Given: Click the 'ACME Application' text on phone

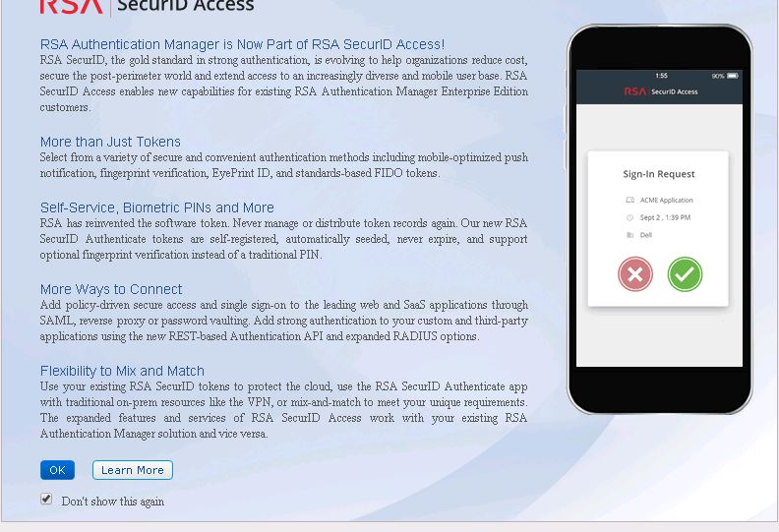Looking at the screenshot, I should (666, 200).
